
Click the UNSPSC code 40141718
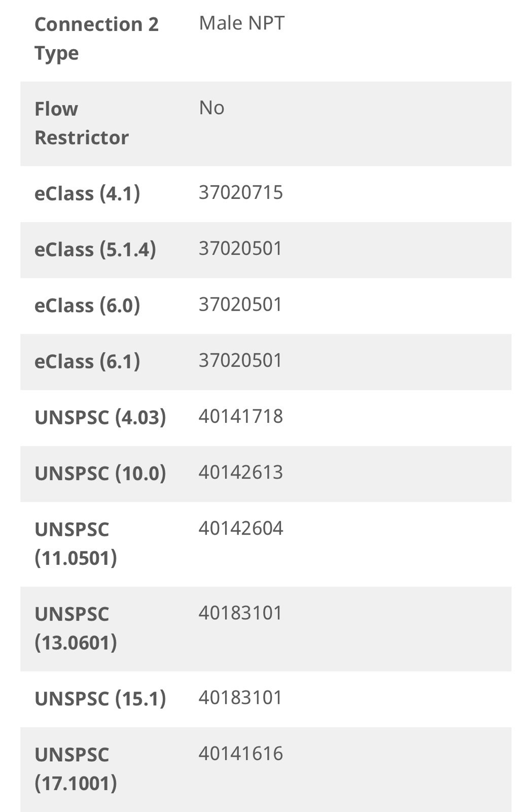pyautogui.click(x=240, y=417)
